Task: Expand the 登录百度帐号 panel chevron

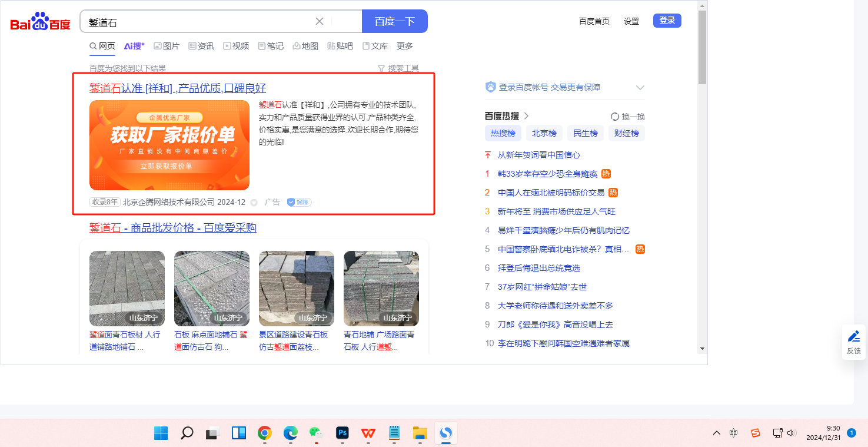Action: 640,88
